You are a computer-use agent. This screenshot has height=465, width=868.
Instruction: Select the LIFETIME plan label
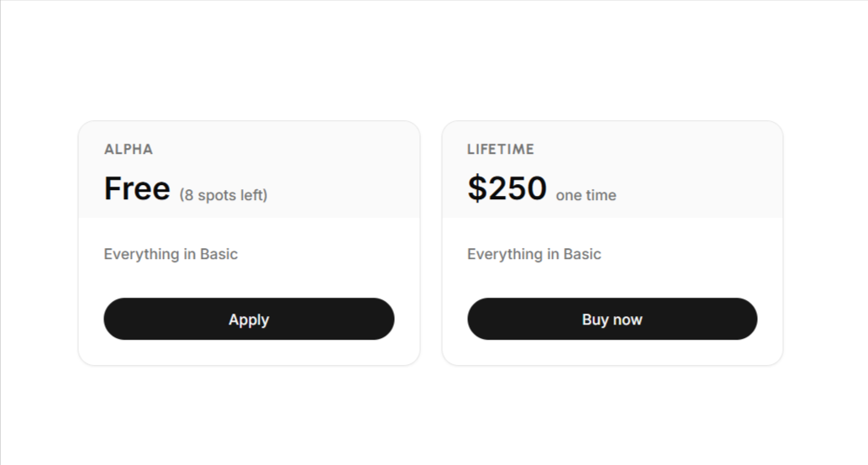tap(501, 150)
